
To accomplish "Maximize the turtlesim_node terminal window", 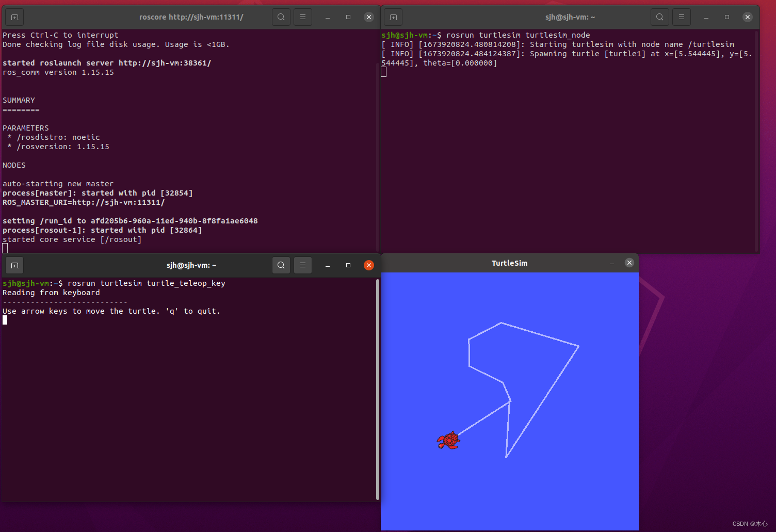I will click(727, 17).
